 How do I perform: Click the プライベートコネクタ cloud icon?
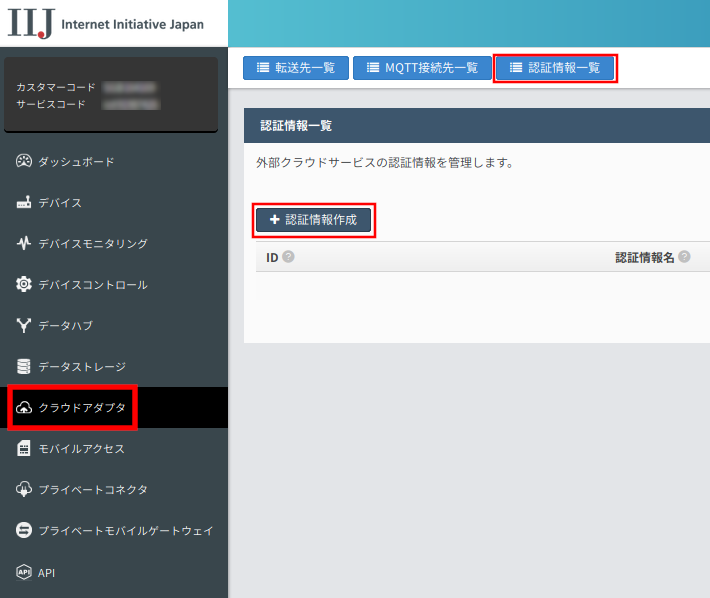24,489
